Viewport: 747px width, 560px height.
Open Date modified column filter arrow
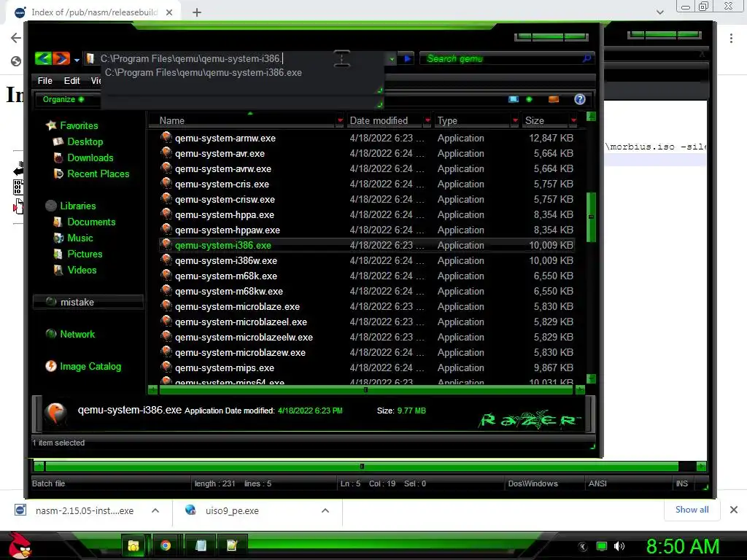click(427, 120)
